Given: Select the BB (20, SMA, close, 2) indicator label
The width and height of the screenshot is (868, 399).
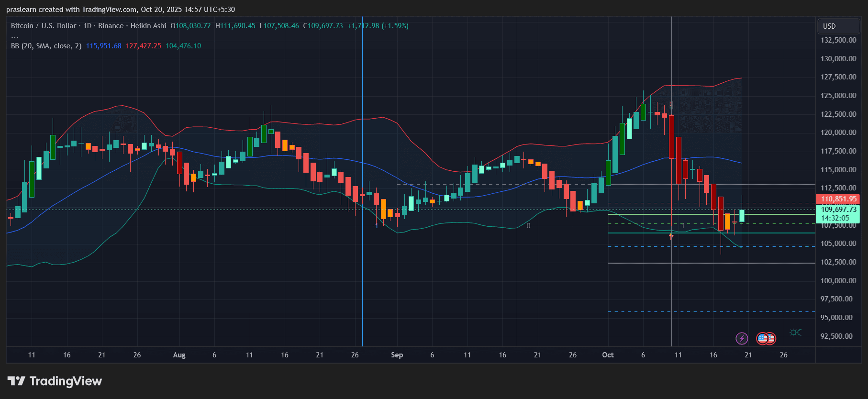Looking at the screenshot, I should point(46,46).
